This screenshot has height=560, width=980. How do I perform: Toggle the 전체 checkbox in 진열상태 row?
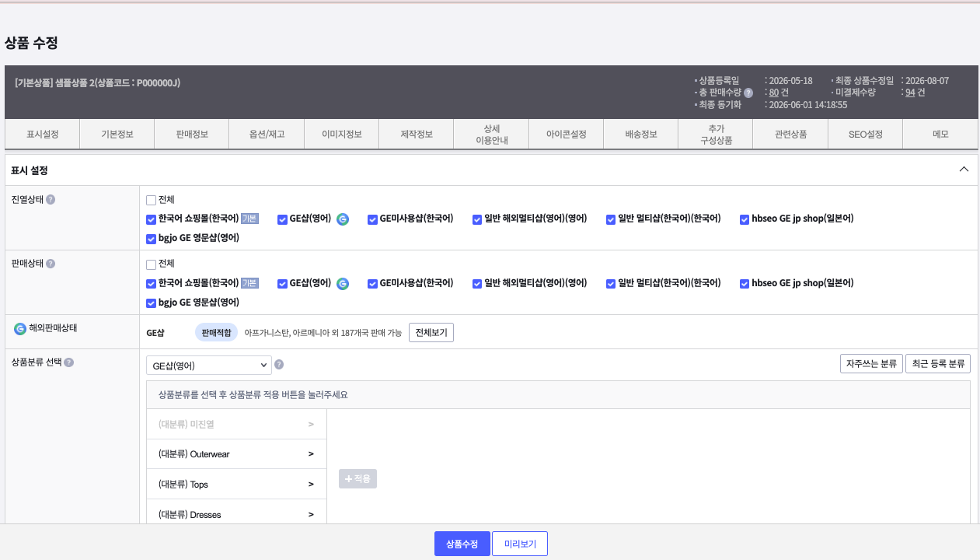click(152, 200)
